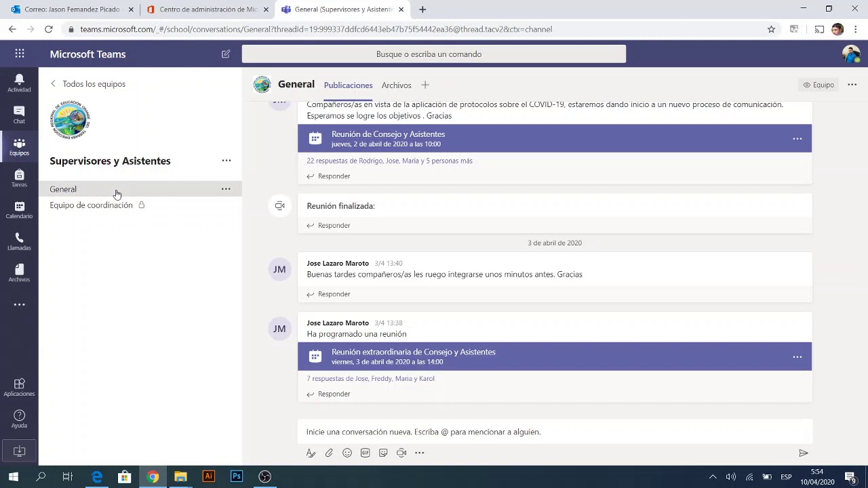Viewport: 868px width, 488px height.
Task: Show more apps ellipsis in sidebar
Action: point(19,304)
